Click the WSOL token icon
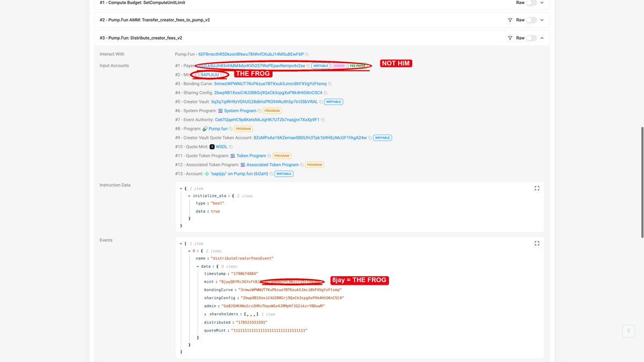 (212, 146)
